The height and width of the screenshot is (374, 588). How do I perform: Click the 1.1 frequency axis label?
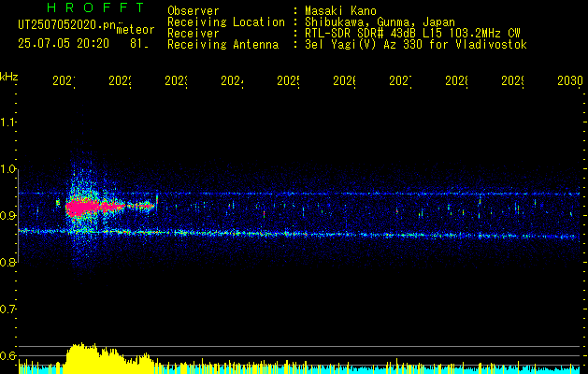tap(7, 122)
